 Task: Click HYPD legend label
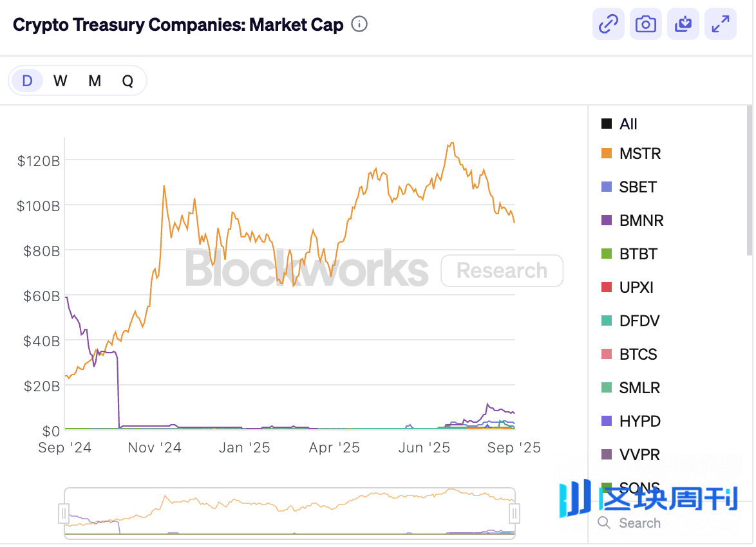pyautogui.click(x=640, y=422)
